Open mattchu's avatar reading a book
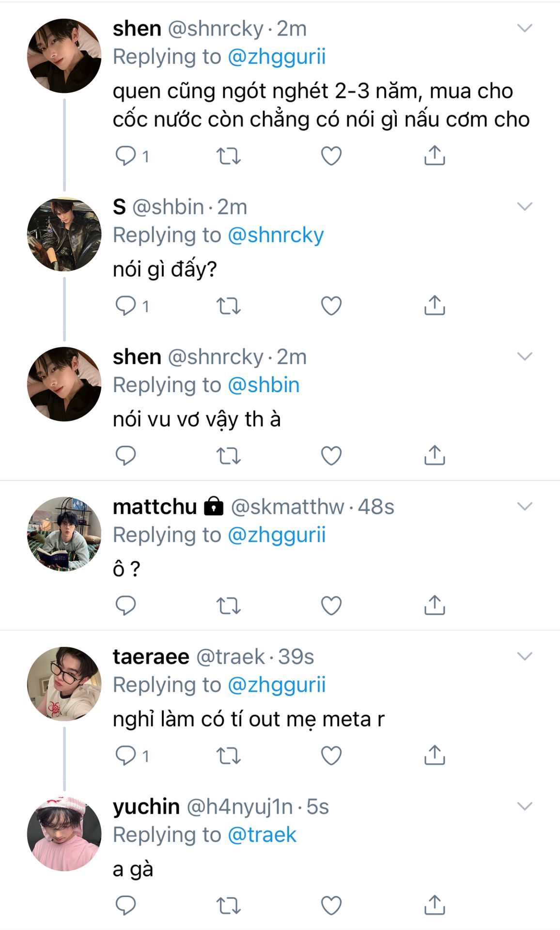560x930 pixels. click(x=64, y=533)
